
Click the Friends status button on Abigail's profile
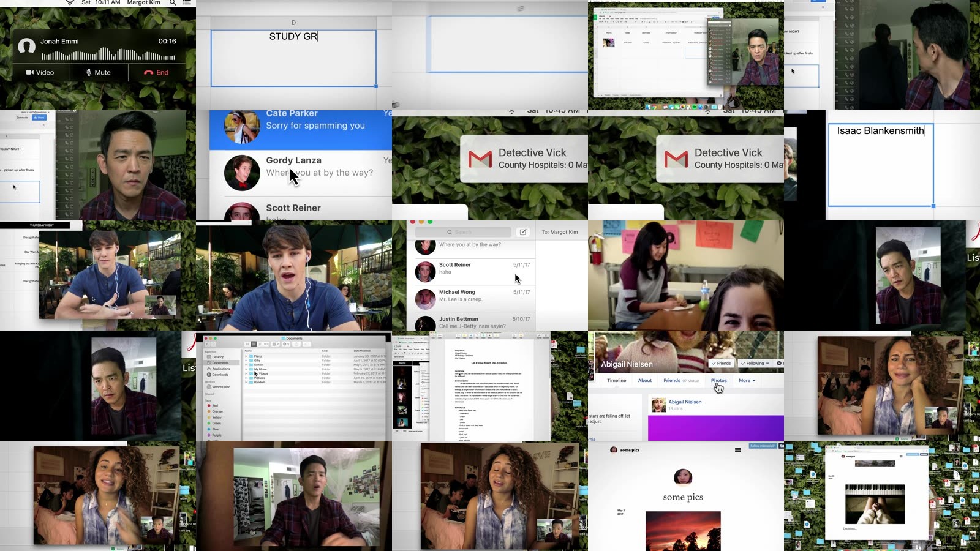(722, 363)
